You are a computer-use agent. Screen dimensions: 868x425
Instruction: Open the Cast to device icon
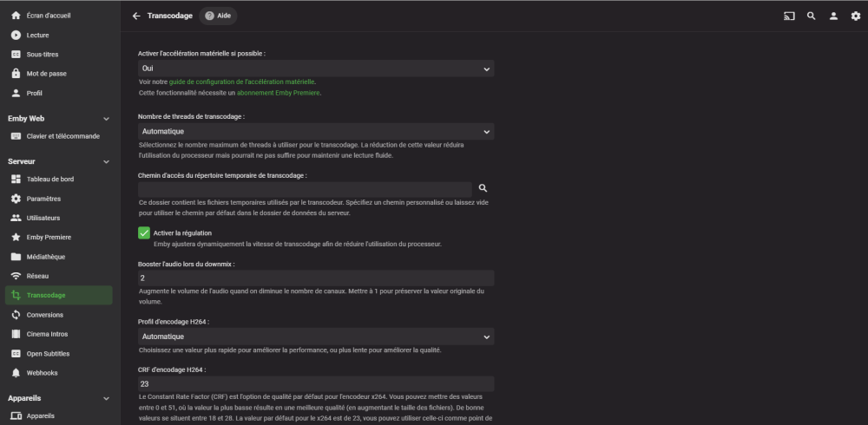[x=789, y=16]
